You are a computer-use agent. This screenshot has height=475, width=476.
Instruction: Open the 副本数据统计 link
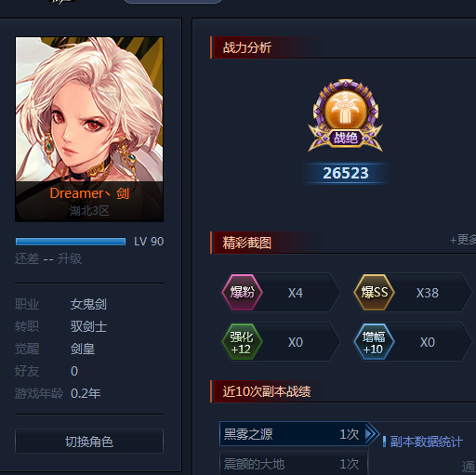pos(426,442)
